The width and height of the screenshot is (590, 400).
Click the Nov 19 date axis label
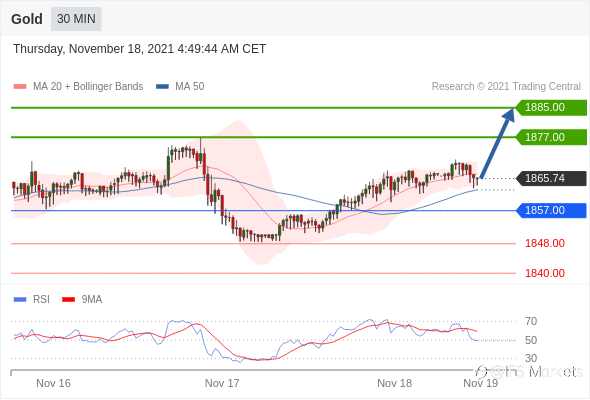pos(481,383)
